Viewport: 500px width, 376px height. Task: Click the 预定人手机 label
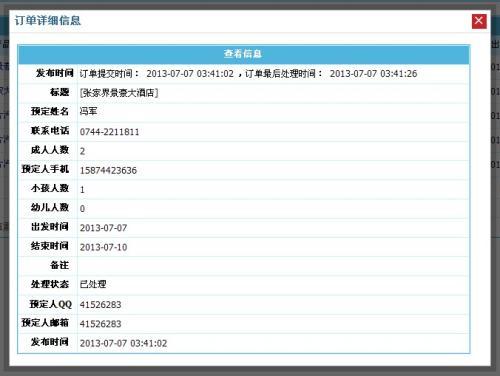pyautogui.click(x=45, y=169)
